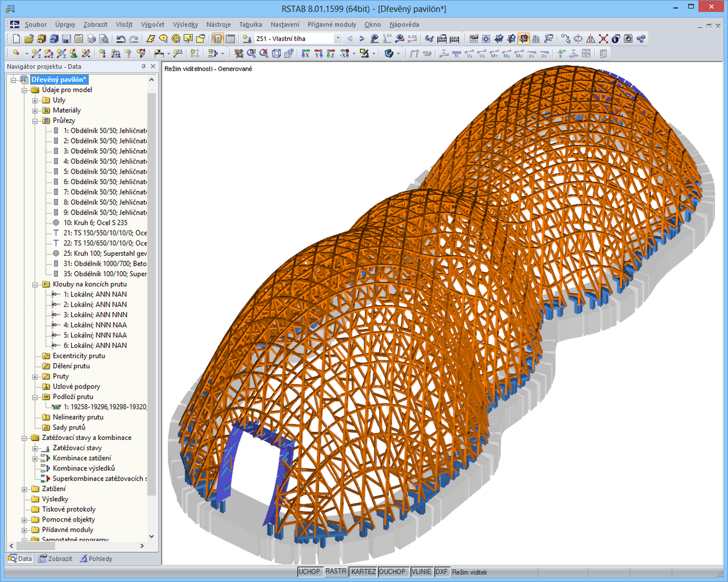The image size is (728, 582).
Task: Save the model with the floppy disk icon
Action: point(67,38)
